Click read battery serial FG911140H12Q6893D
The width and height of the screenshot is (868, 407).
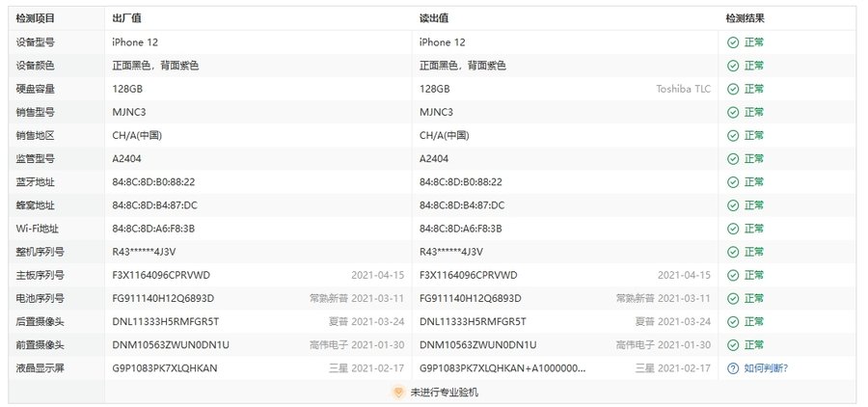pos(471,298)
